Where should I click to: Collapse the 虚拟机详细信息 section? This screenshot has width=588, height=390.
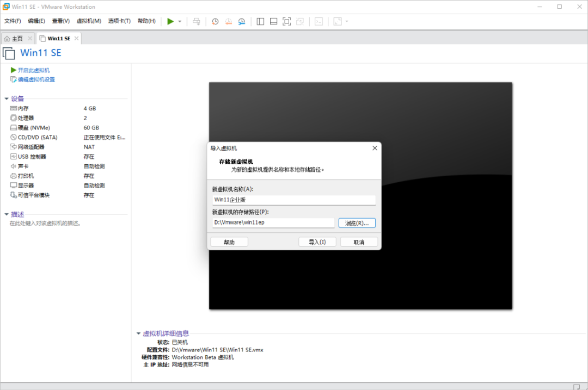coord(138,333)
